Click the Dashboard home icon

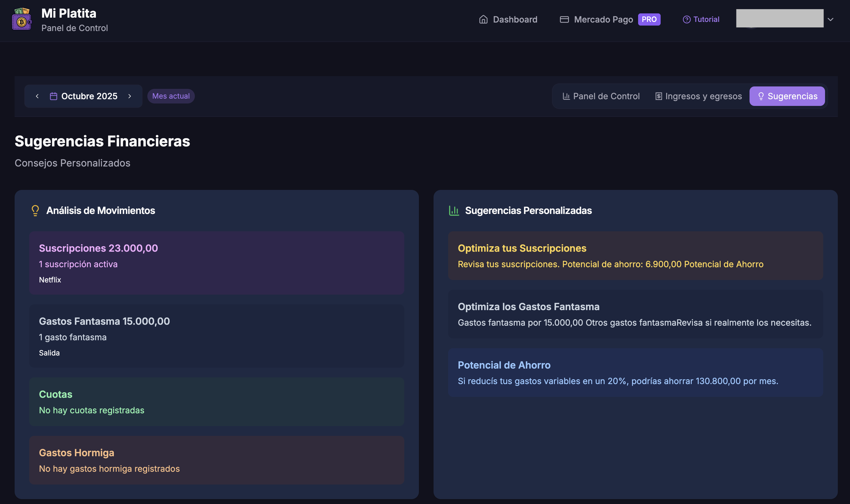coord(483,19)
